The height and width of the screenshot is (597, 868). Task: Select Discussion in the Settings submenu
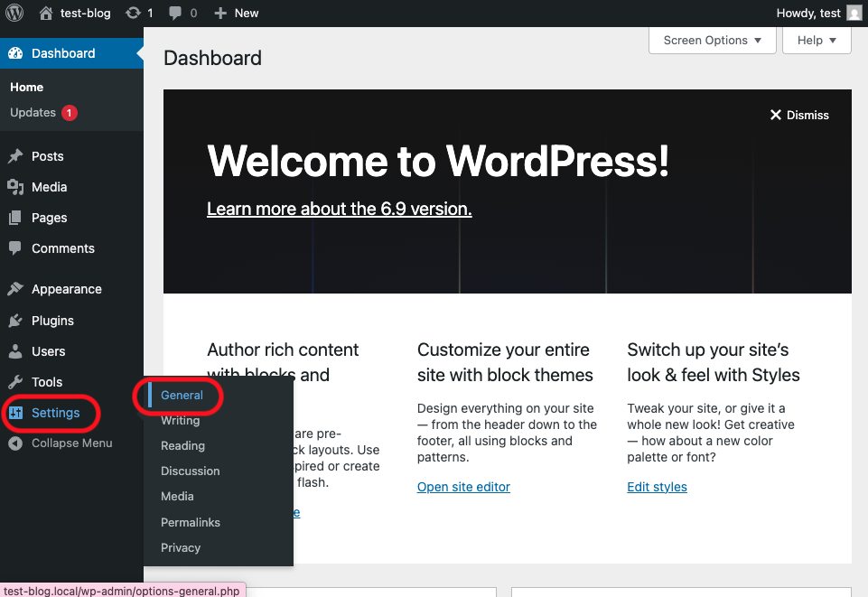(x=190, y=471)
